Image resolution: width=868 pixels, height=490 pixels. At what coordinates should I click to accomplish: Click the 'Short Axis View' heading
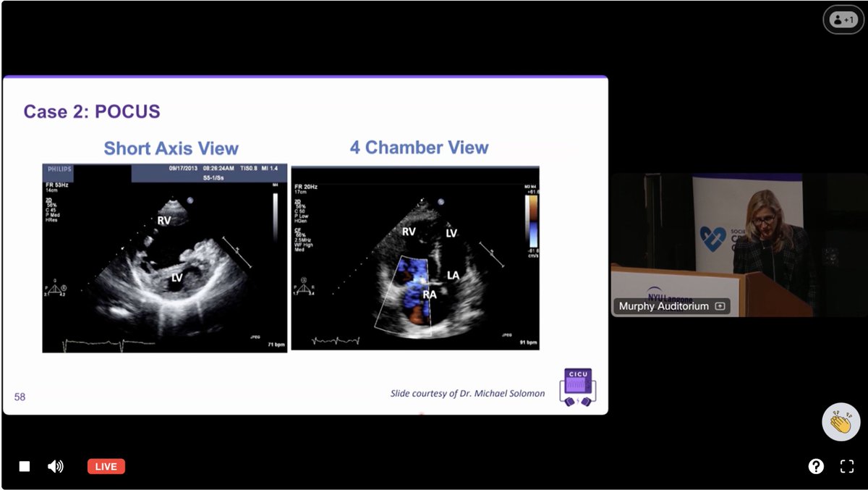171,148
